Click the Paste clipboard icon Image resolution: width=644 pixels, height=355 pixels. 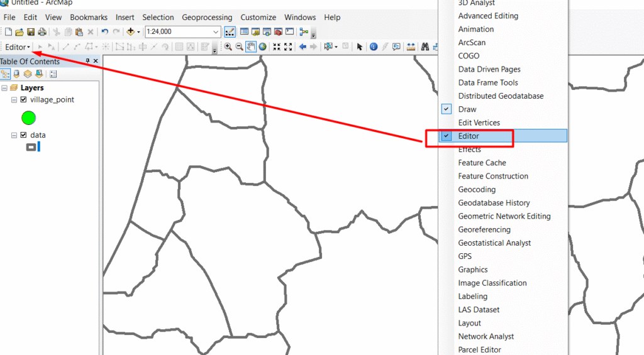[x=79, y=31]
